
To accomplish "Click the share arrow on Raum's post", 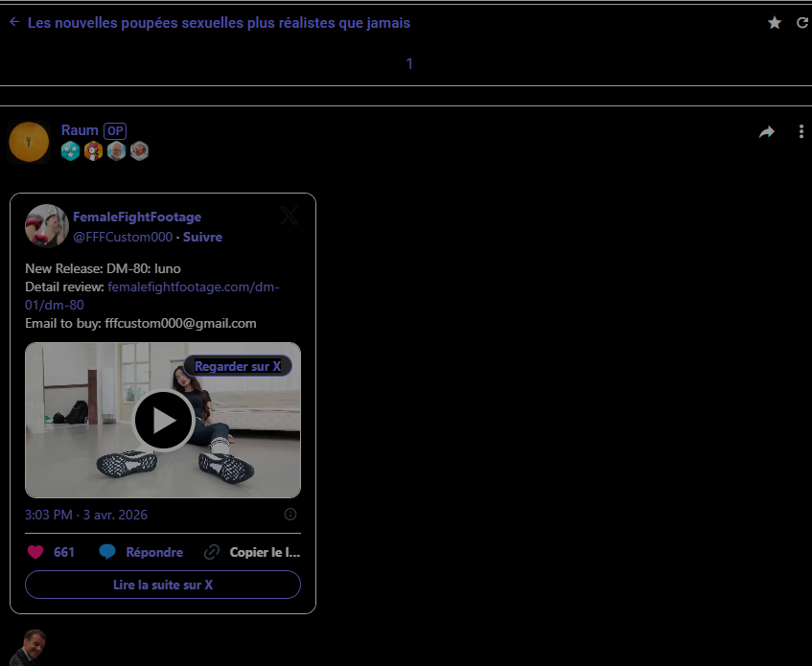I will coord(766,132).
